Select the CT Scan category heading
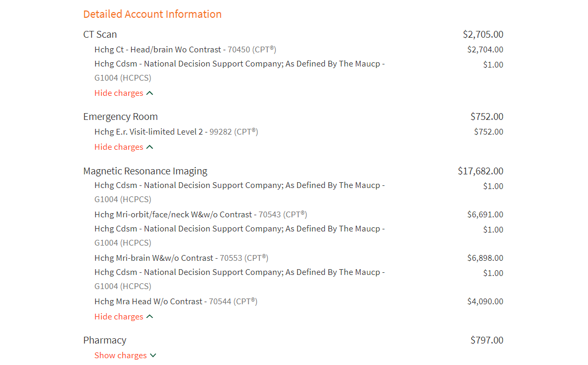588x365 pixels. 100,35
